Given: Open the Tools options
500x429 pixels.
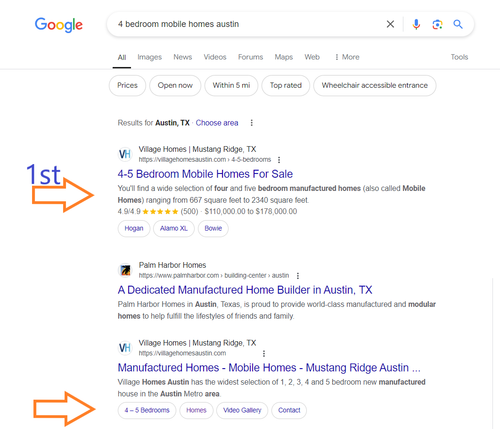Looking at the screenshot, I should (x=459, y=57).
